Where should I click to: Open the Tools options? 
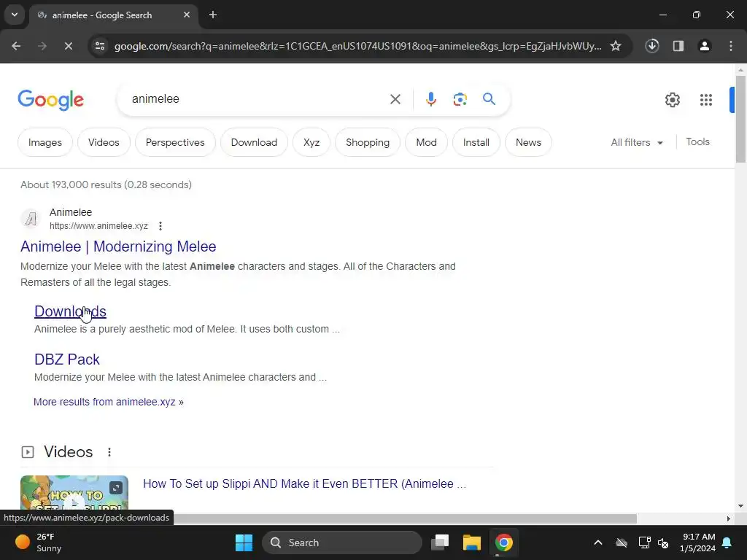[697, 142]
